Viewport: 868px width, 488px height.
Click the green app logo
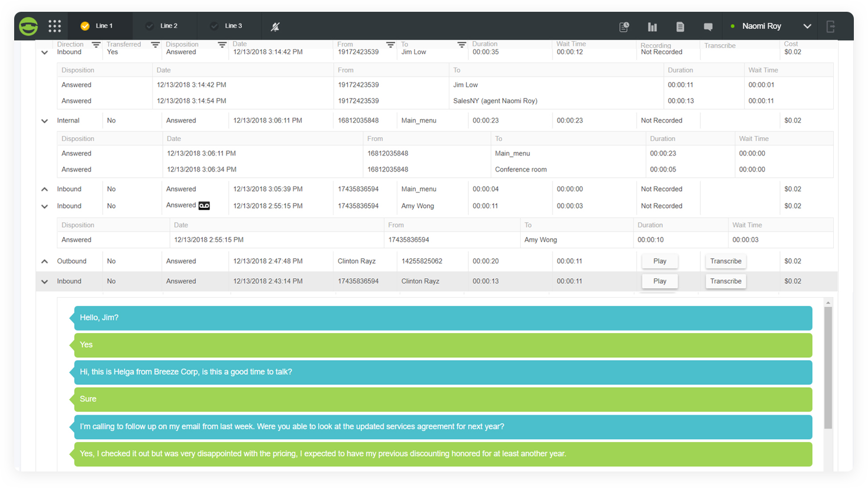(28, 27)
